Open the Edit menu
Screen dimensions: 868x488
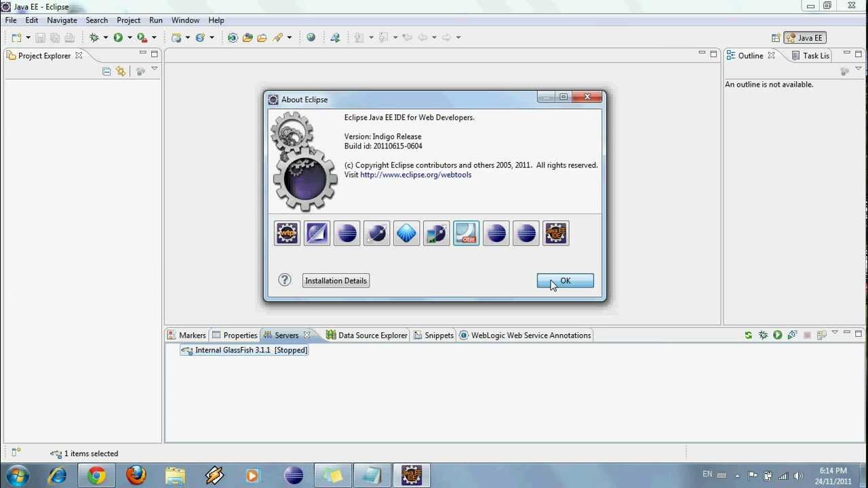click(x=32, y=20)
